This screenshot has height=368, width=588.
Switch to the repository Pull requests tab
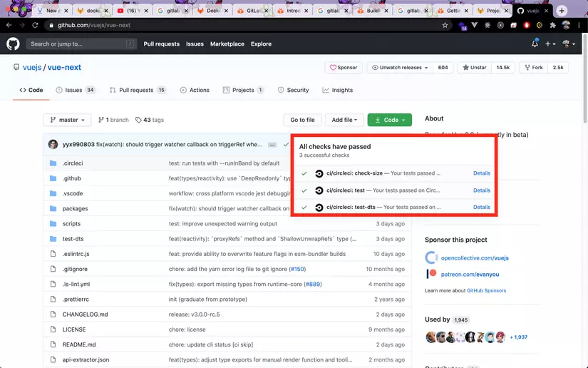(x=138, y=90)
